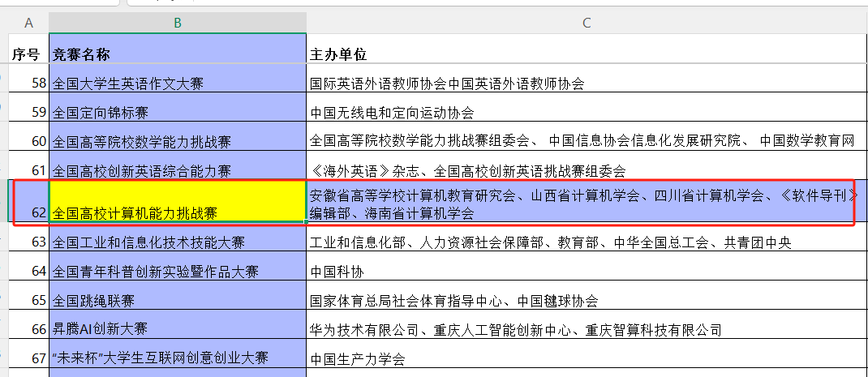The width and height of the screenshot is (868, 377).
Task: Select column B header
Action: click(178, 23)
